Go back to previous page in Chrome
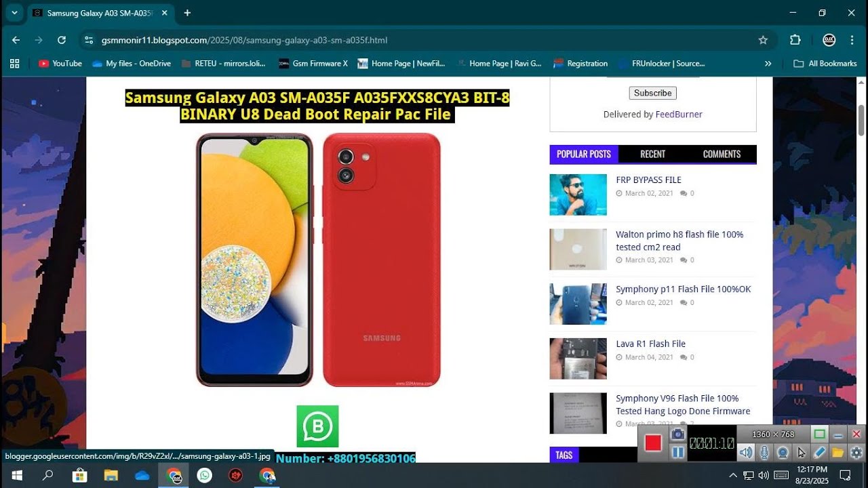 (x=16, y=40)
